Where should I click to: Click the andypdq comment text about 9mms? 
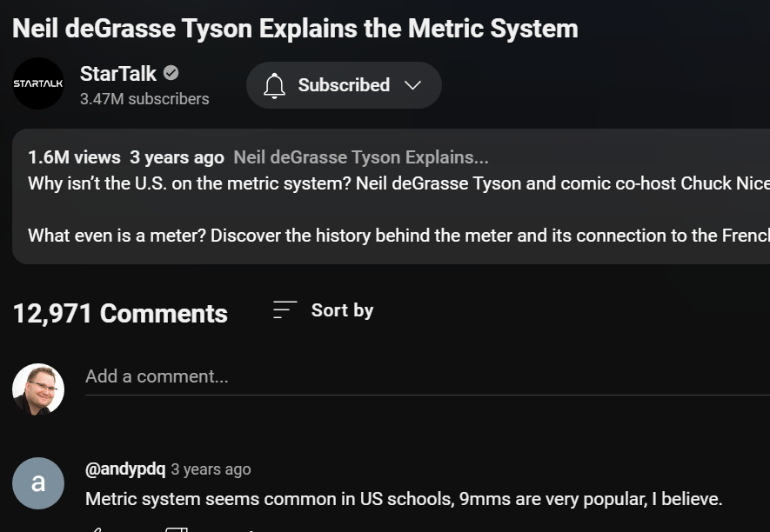click(404, 499)
